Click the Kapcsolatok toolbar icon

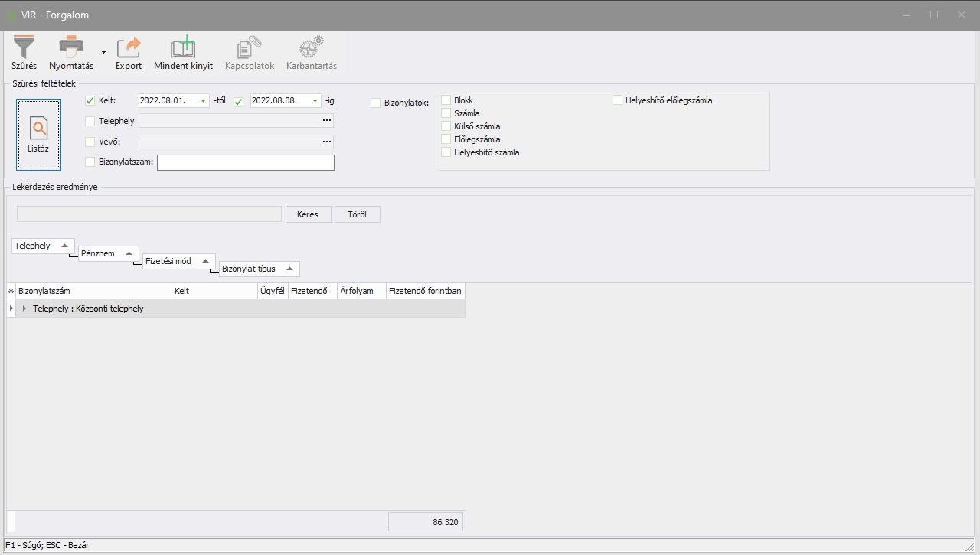coord(249,47)
